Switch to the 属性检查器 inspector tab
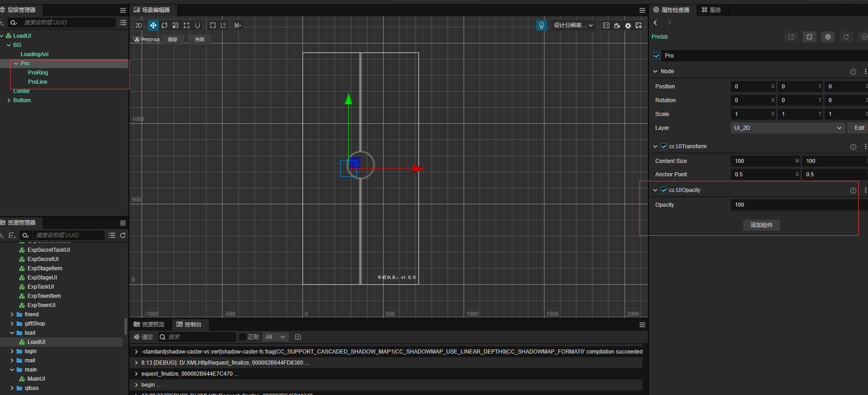 [671, 10]
